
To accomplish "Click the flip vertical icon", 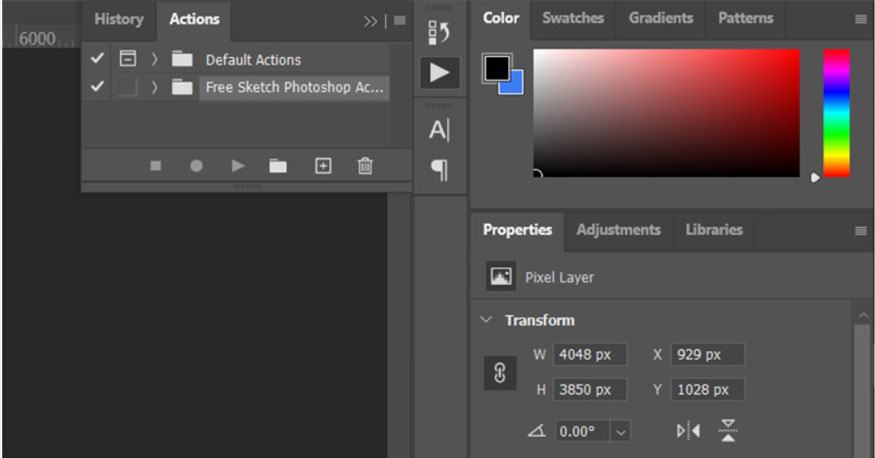I will [x=728, y=431].
